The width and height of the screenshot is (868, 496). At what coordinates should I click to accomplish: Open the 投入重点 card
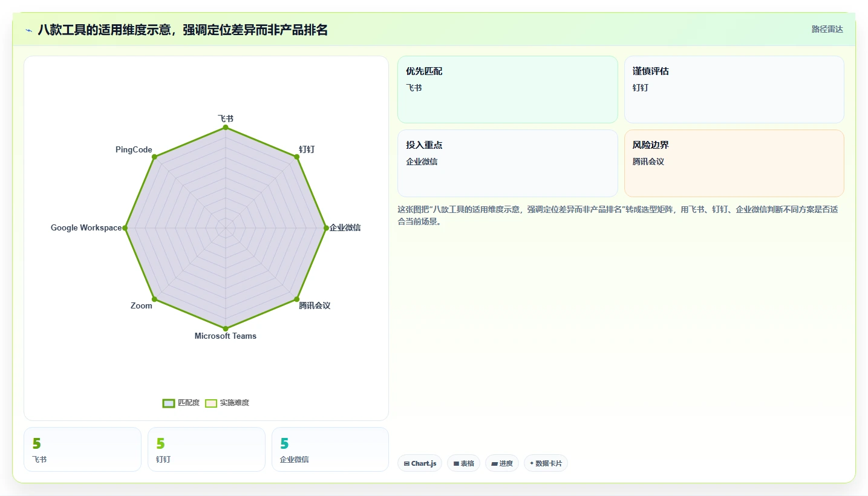pyautogui.click(x=507, y=163)
